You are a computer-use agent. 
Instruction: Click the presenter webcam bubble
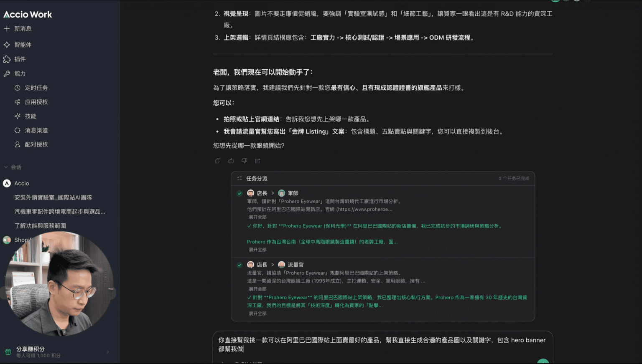(x=59, y=284)
